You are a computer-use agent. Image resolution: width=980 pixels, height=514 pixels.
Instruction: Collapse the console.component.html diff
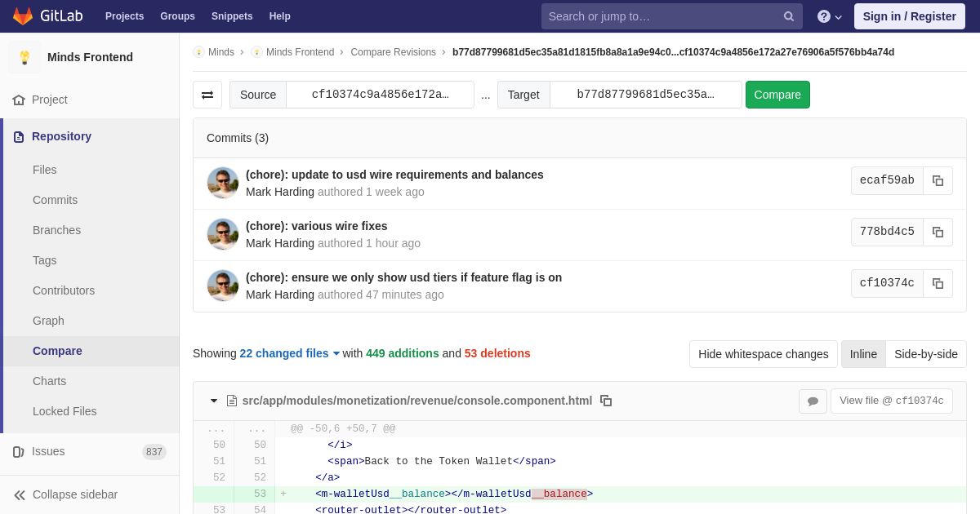coord(214,401)
